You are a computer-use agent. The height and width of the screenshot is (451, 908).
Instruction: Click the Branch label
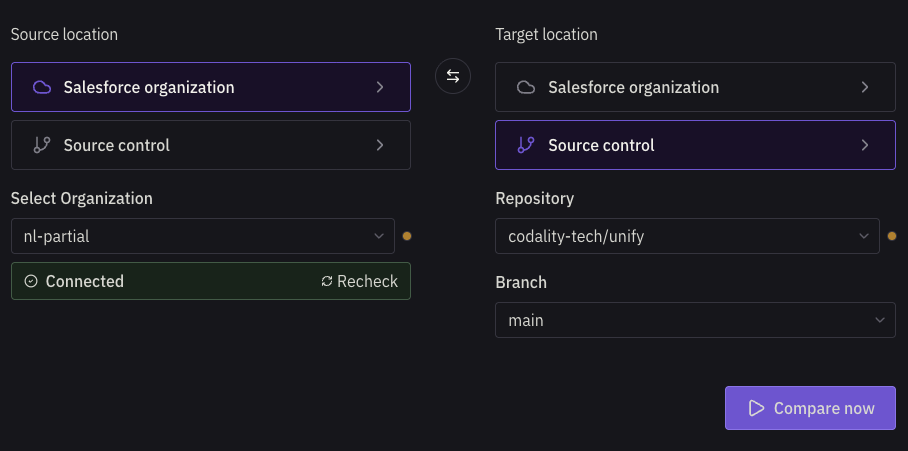(x=521, y=283)
